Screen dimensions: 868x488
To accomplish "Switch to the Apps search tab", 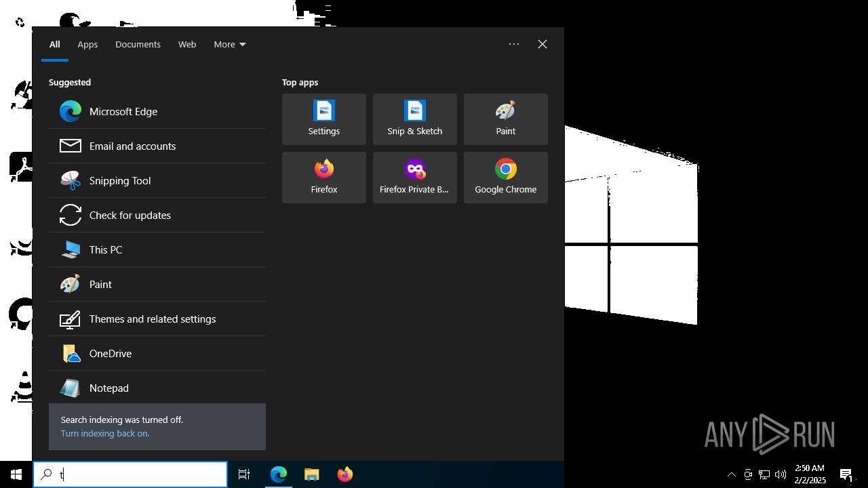I will (x=87, y=44).
